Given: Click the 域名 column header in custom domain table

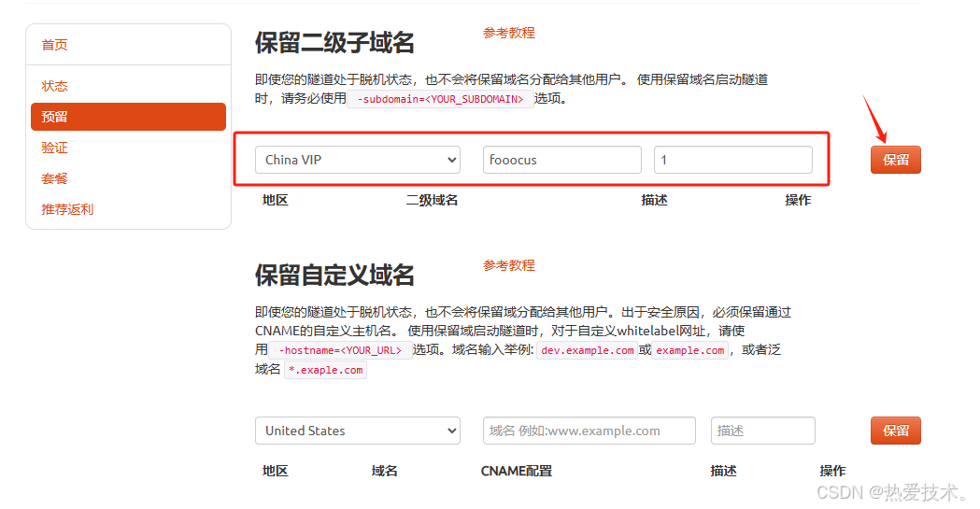Looking at the screenshot, I should 384,472.
